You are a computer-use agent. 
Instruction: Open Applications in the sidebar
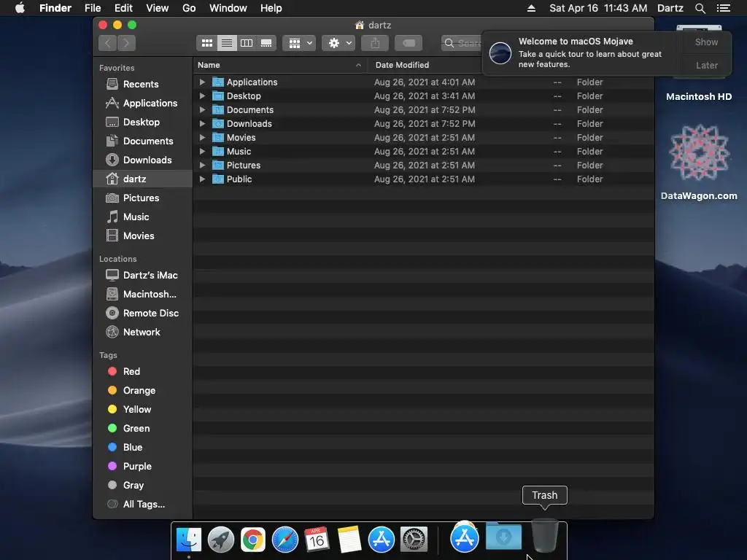pos(142,104)
